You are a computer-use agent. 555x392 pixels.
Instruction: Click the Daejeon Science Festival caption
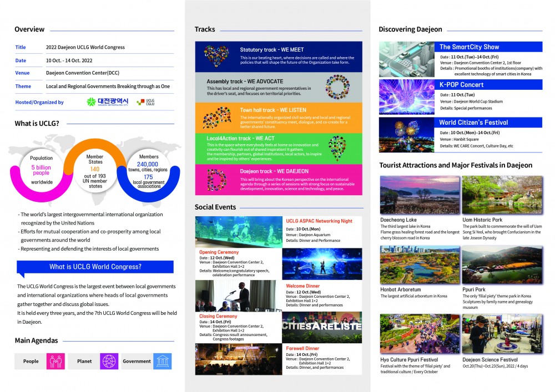[x=490, y=359]
